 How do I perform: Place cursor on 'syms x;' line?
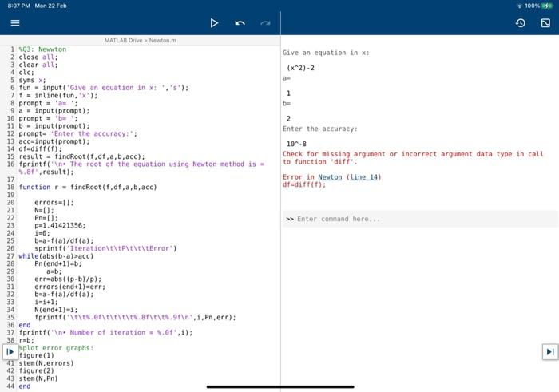coord(32,80)
